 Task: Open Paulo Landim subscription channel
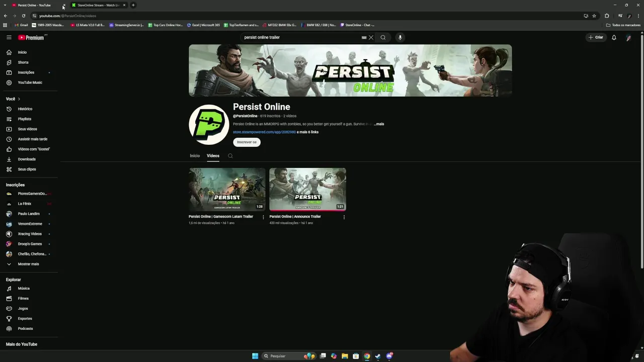(29, 214)
